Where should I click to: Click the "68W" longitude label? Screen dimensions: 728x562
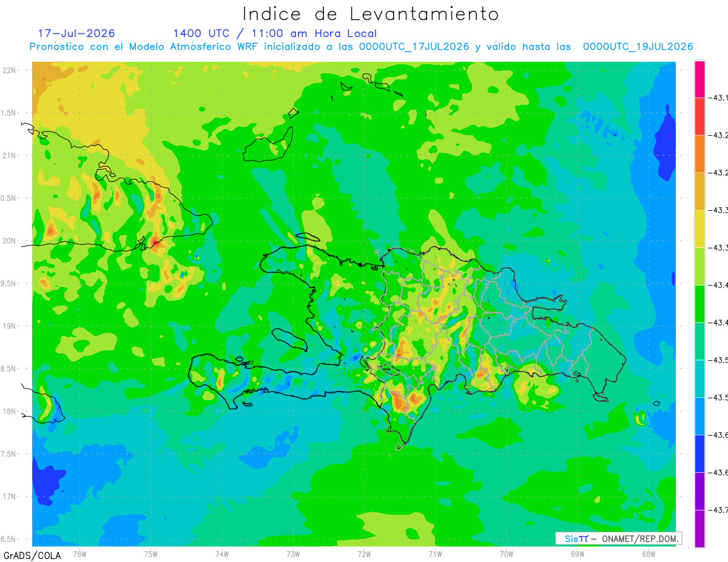pos(649,554)
